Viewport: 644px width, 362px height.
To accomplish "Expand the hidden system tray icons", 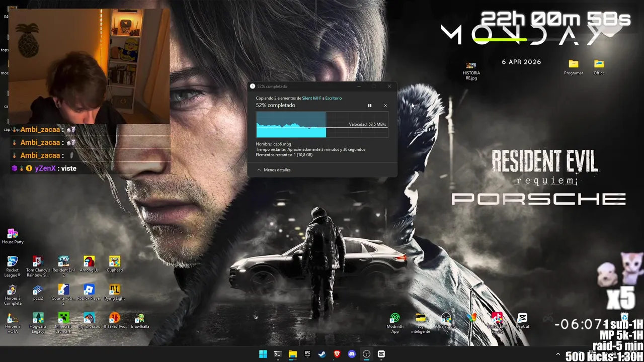I will [557, 354].
